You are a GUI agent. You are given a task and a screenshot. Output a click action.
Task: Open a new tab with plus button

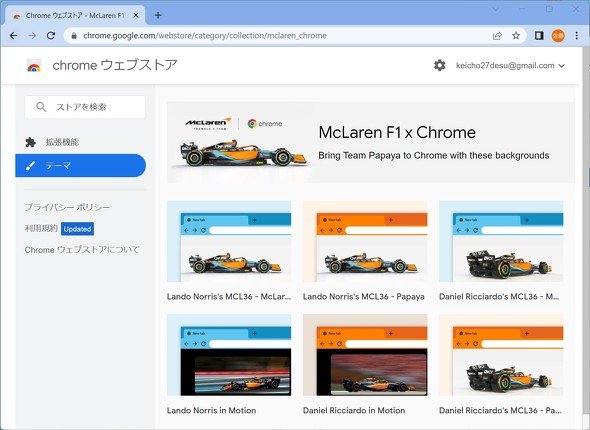pos(158,15)
